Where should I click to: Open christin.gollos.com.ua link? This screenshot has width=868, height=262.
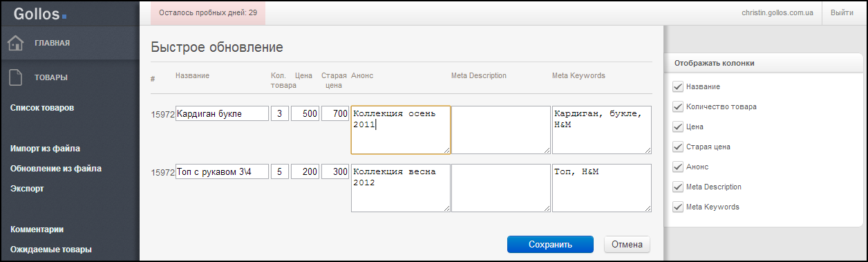click(777, 12)
